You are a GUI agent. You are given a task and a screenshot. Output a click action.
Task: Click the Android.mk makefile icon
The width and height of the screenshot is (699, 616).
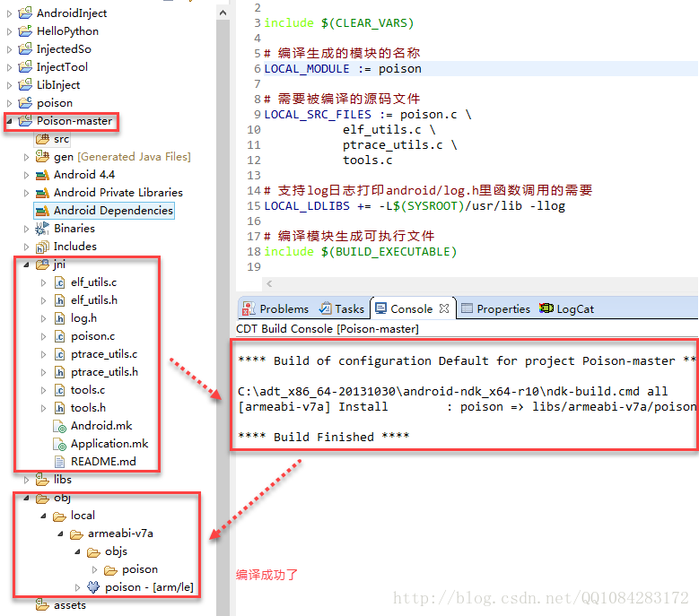(60, 426)
